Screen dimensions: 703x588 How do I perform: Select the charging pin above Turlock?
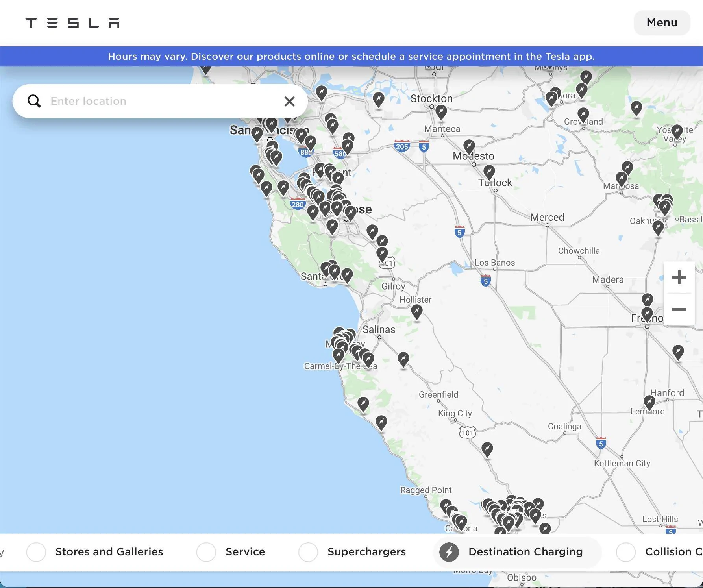[x=489, y=172]
